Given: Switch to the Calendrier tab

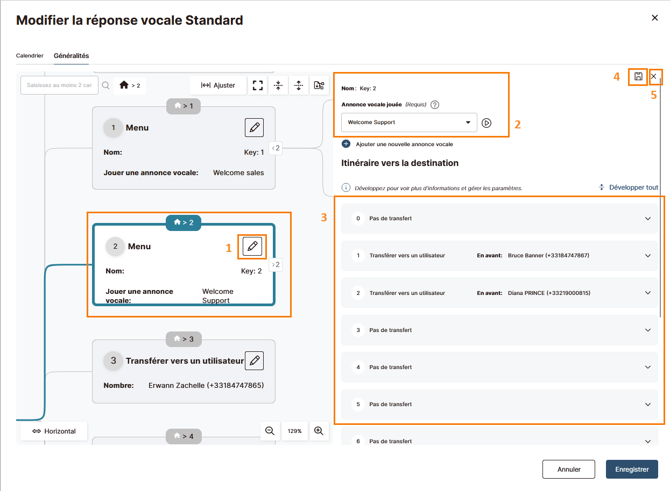Looking at the screenshot, I should 30,56.
